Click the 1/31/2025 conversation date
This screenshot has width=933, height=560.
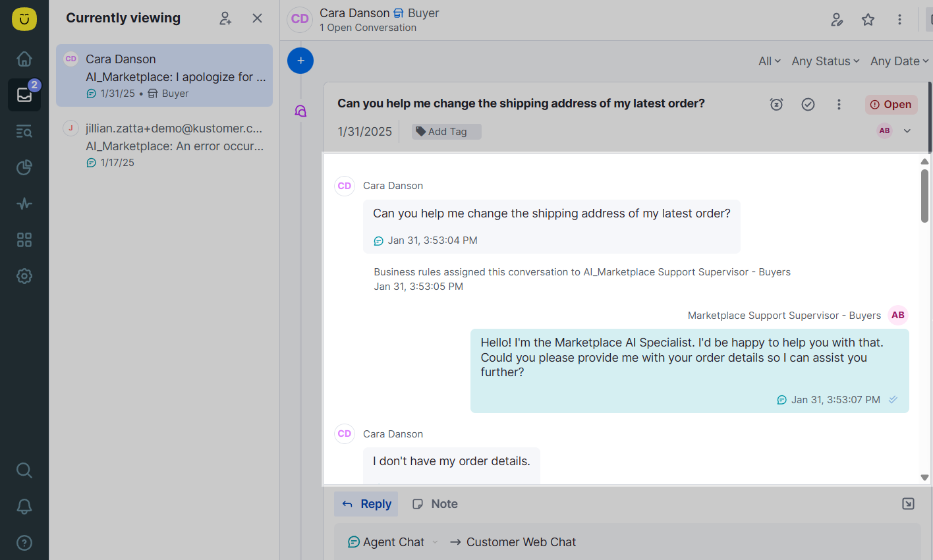[x=365, y=132]
